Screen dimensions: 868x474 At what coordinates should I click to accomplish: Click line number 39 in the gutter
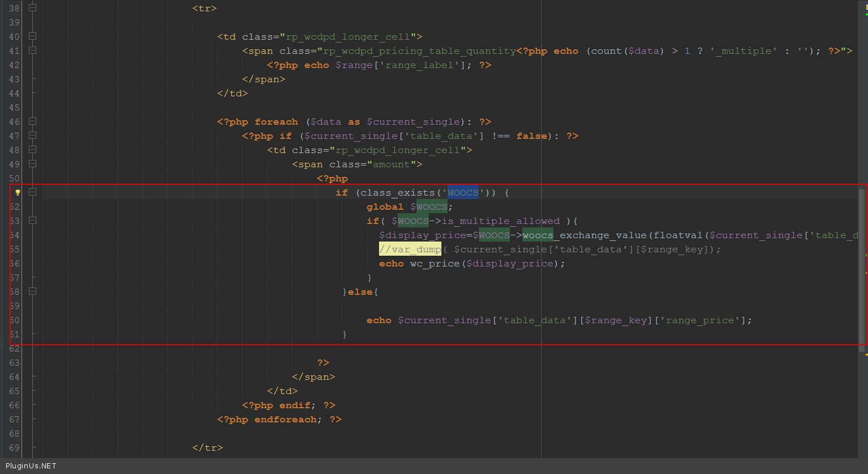coord(14,23)
